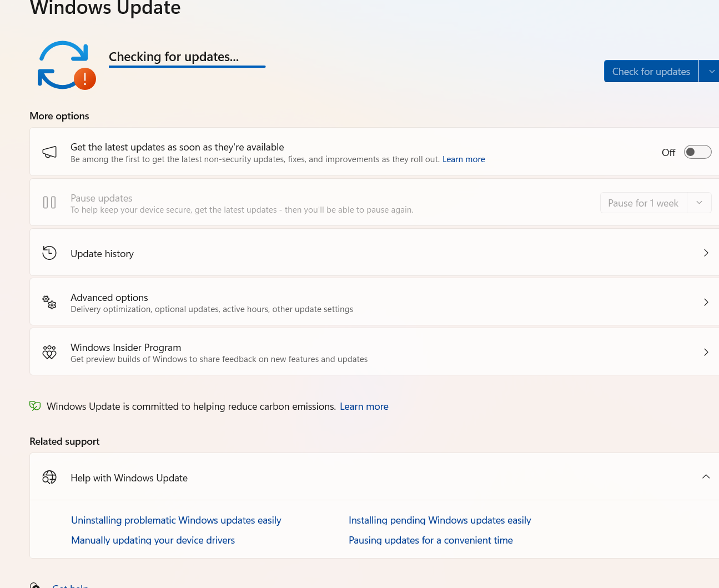Click the 'Get the latest updates as soon' title
The image size is (719, 588).
click(177, 147)
